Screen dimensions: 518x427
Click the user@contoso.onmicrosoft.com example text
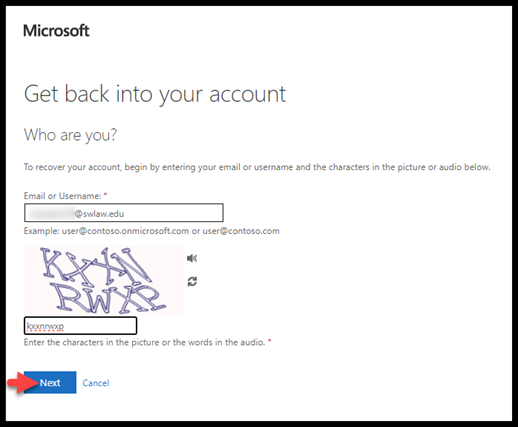pos(125,231)
